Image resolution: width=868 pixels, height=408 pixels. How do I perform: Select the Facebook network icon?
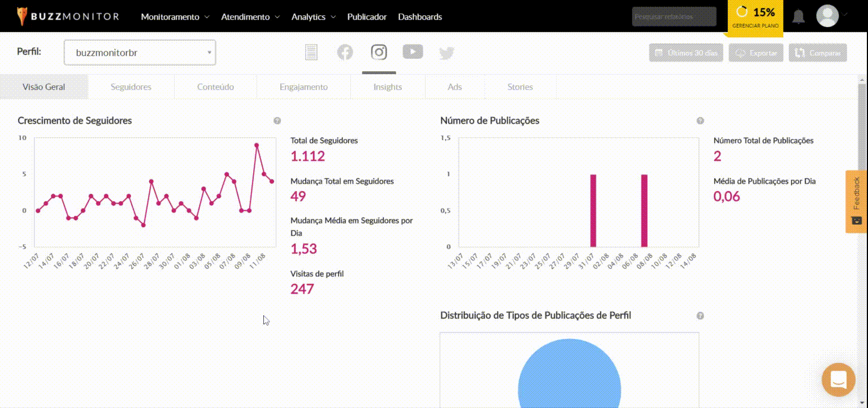click(x=345, y=53)
